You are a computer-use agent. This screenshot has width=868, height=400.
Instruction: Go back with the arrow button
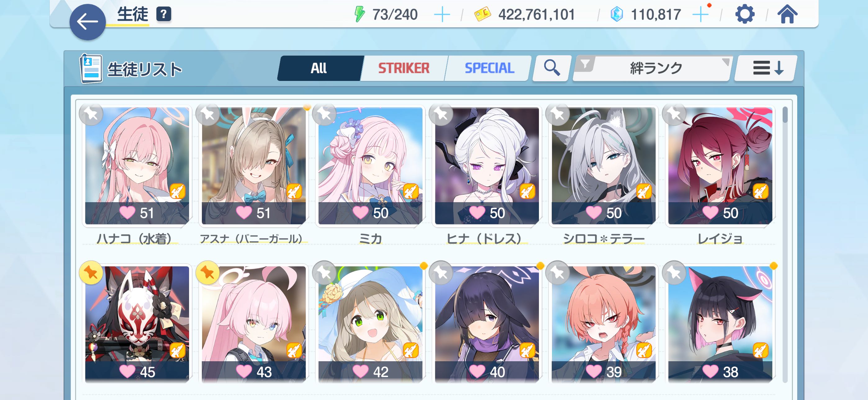tap(88, 22)
